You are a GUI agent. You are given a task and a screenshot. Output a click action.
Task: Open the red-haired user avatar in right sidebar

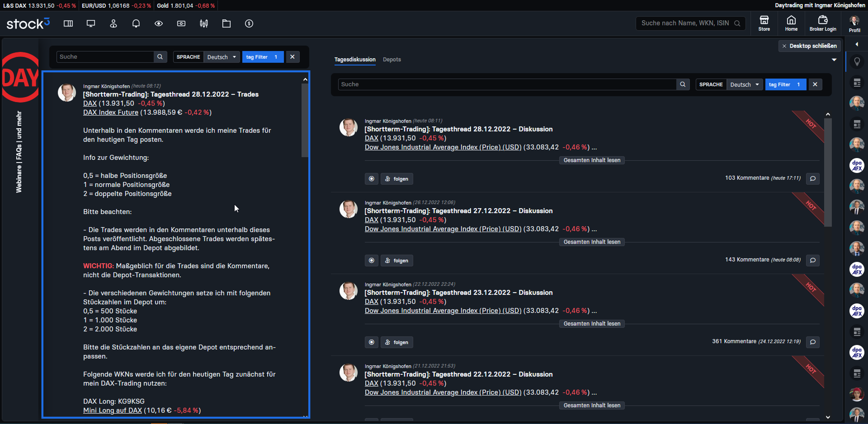[x=857, y=394]
